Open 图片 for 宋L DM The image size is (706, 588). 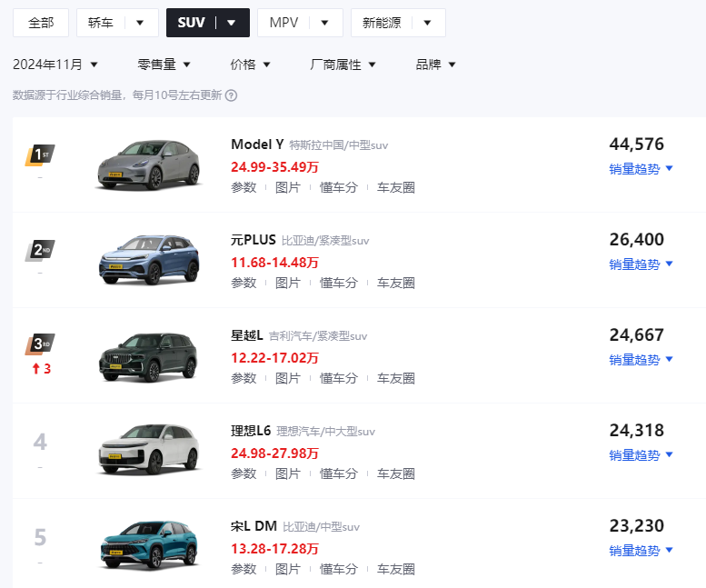pyautogui.click(x=288, y=569)
